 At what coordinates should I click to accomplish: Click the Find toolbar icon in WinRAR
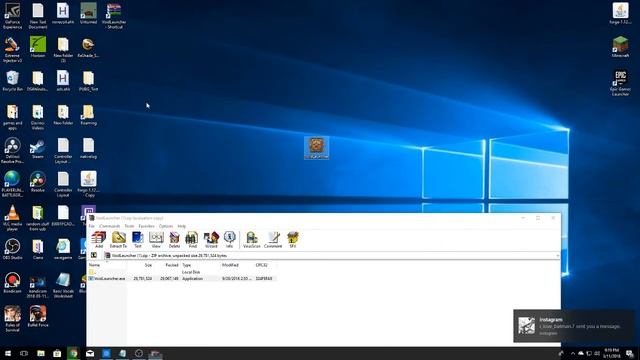192,240
